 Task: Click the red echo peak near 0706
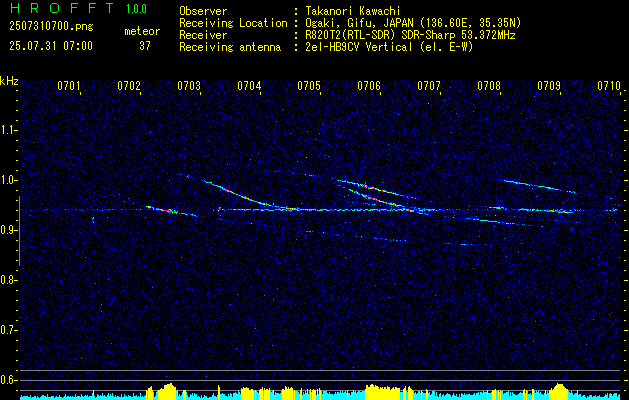pyautogui.click(x=367, y=187)
